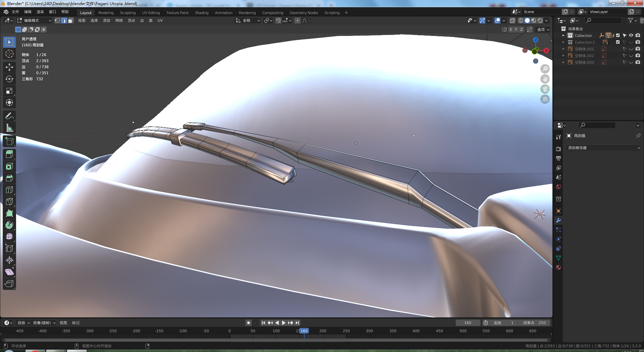Image resolution: width=644 pixels, height=352 pixels.
Task: Open the 添加修改器 add modifier dropdown
Action: 604,148
